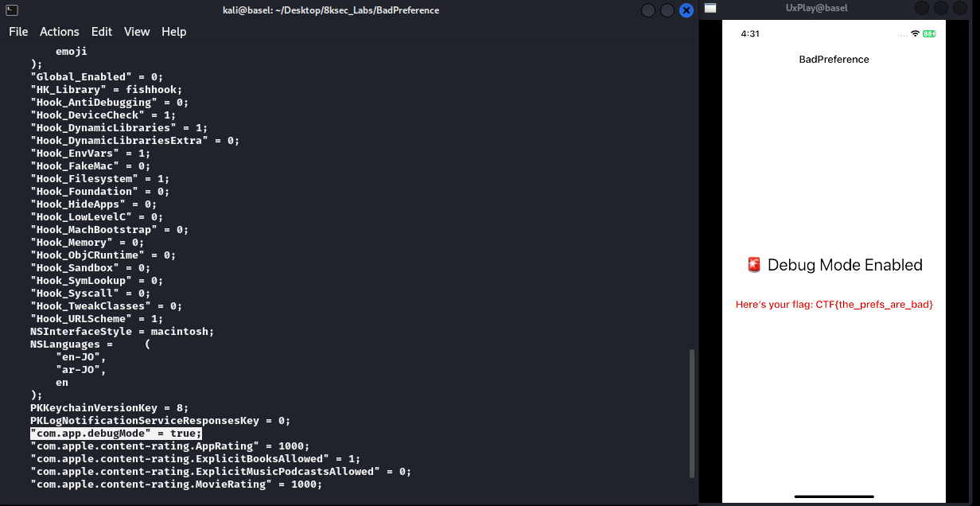Click the highlighted com.app.debugMode line
980x506 pixels.
click(x=116, y=434)
